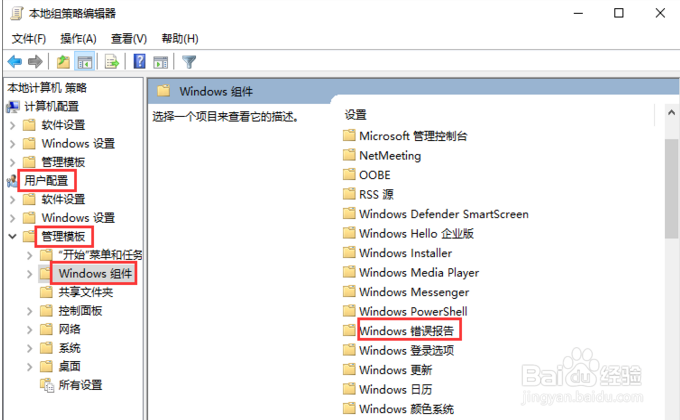Click folder icon next to NetMeeting
The image size is (680, 420).
[x=349, y=155]
